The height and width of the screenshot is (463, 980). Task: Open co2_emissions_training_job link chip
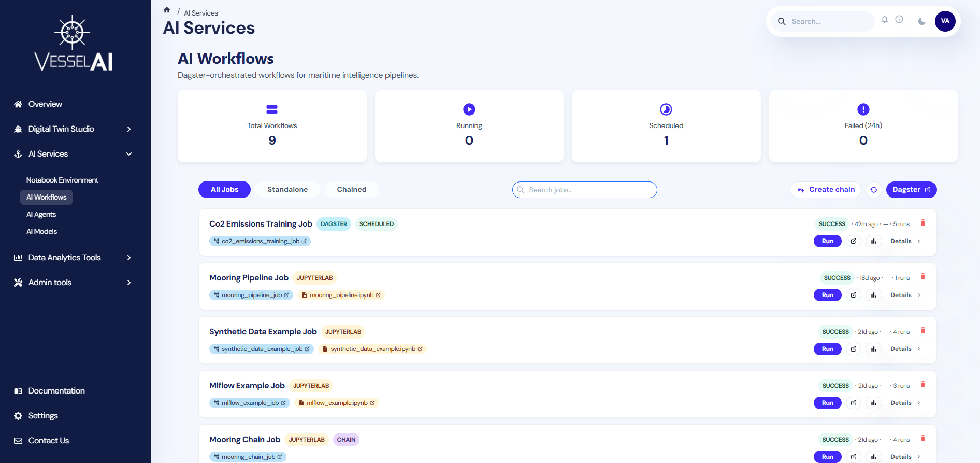coord(260,241)
